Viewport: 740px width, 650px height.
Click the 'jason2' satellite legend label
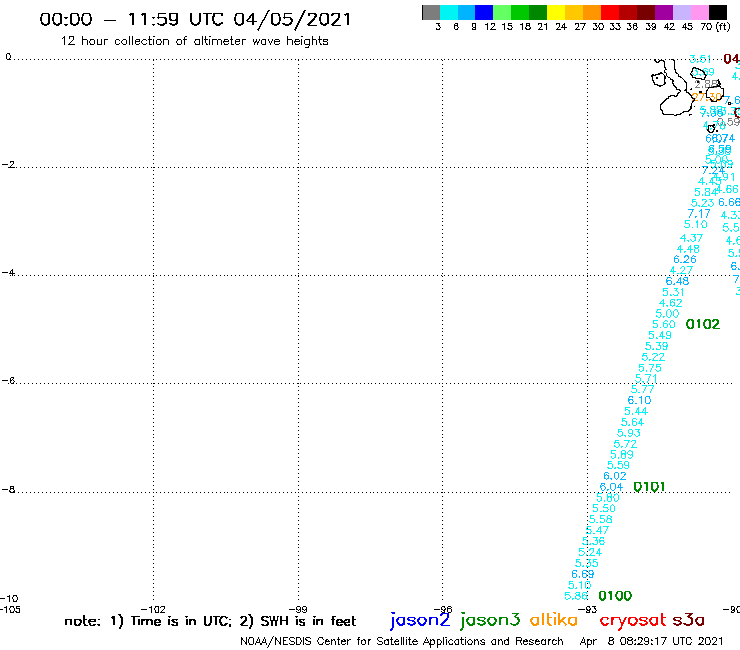[x=420, y=620]
